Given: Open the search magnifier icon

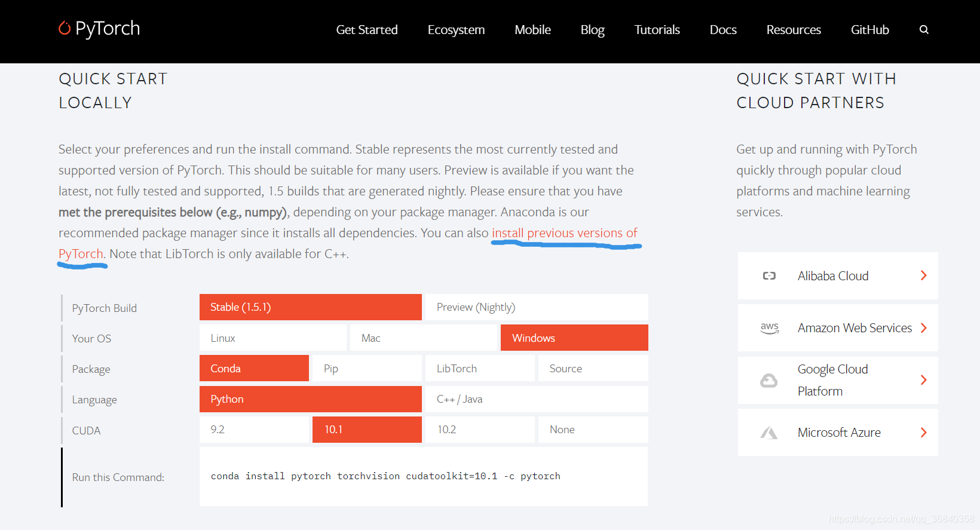Looking at the screenshot, I should point(924,29).
